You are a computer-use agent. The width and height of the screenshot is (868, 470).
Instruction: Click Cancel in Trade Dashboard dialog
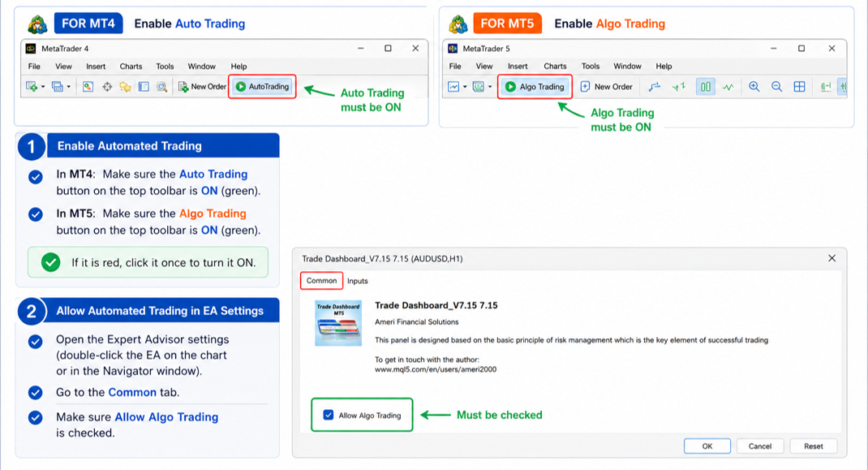tap(760, 446)
